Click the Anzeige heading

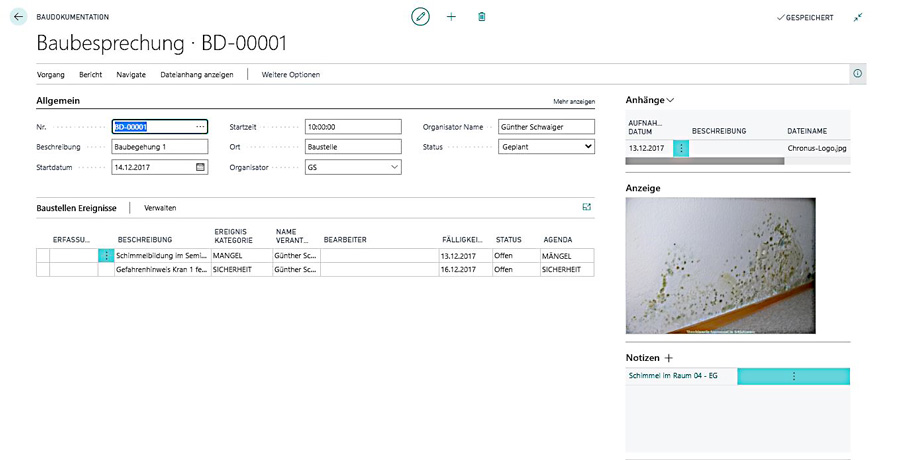point(643,188)
